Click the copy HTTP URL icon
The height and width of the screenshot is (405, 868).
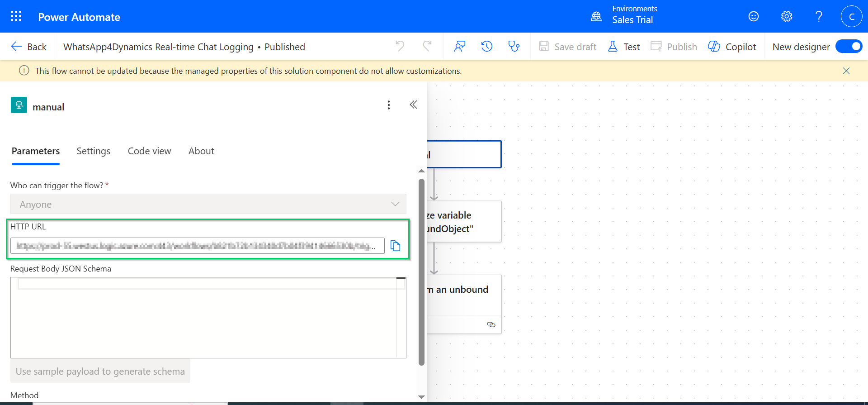click(396, 246)
